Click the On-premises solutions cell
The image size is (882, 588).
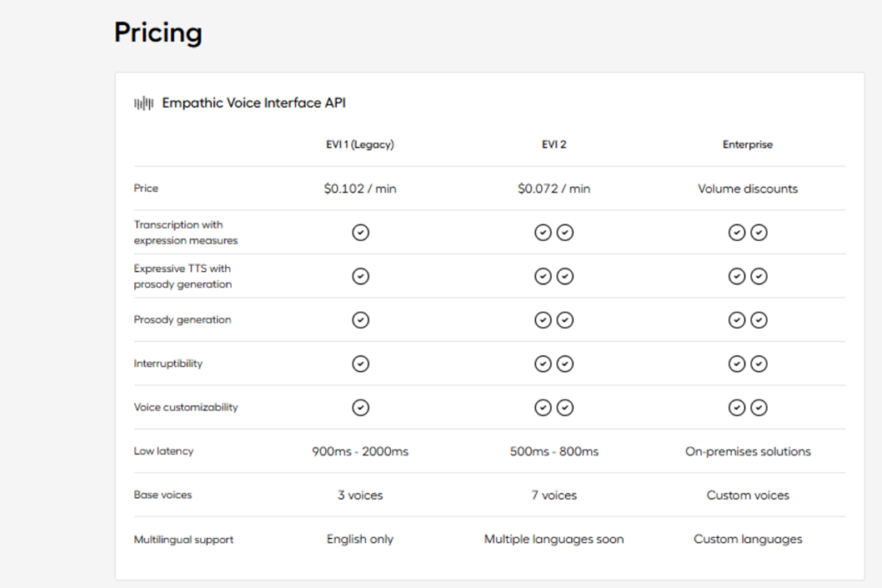tap(748, 451)
